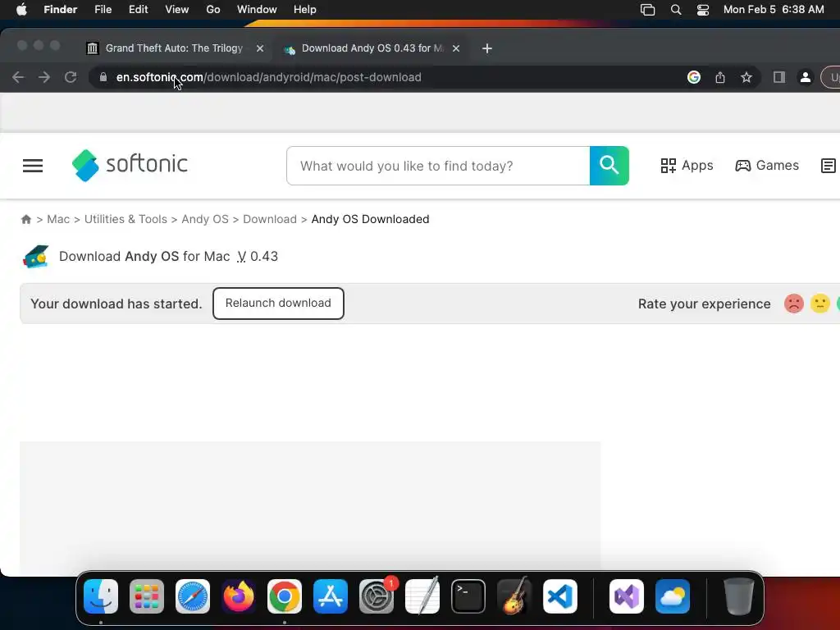This screenshot has width=840, height=630.
Task: Open the Window menu
Action: (x=257, y=10)
